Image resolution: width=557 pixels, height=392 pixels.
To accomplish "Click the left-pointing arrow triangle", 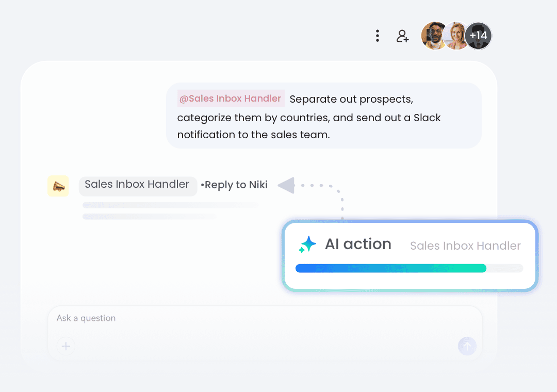I will click(x=286, y=185).
